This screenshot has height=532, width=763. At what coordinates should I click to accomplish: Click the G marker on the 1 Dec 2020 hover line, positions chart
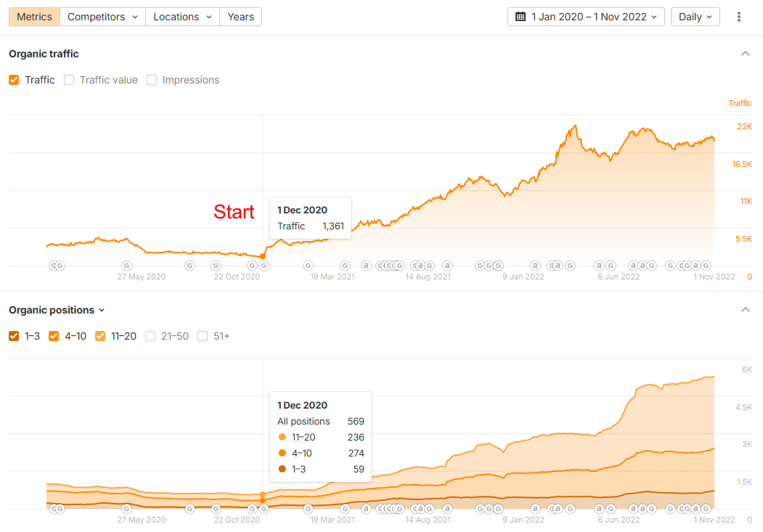point(264,509)
